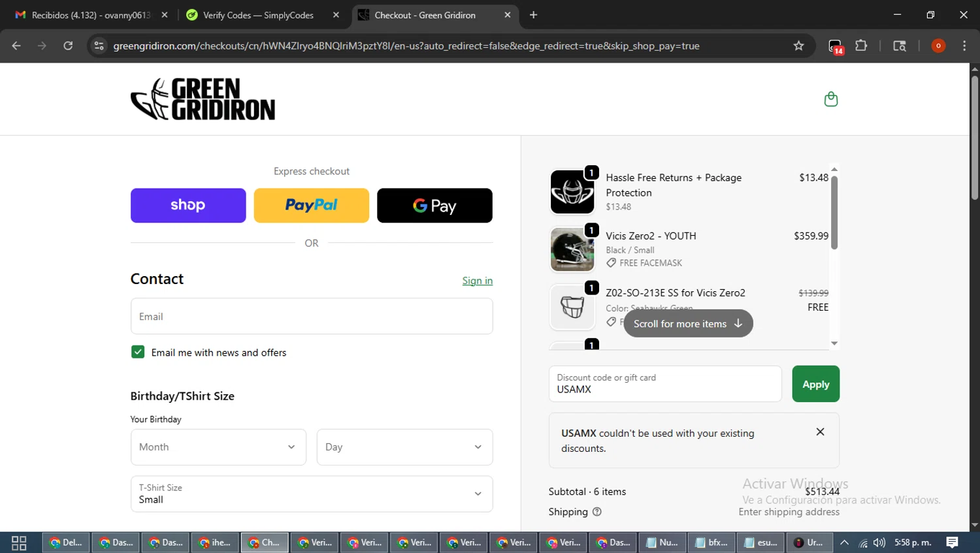
Task: Apply the discount code
Action: (815, 384)
